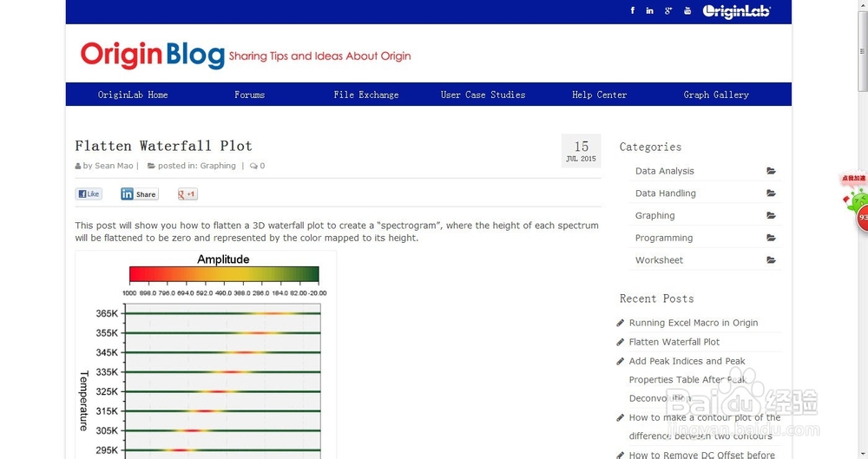The width and height of the screenshot is (868, 459).
Task: Click the folder icon beside Graphing category
Action: [x=771, y=215]
